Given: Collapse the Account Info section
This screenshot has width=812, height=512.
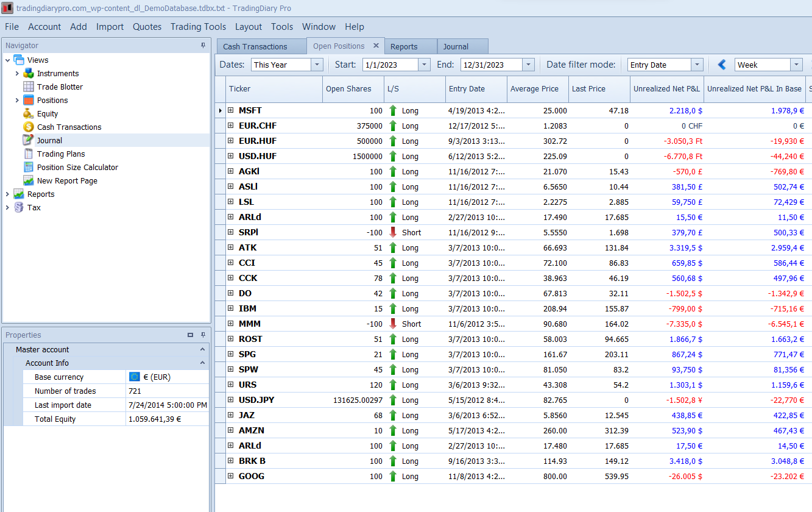Looking at the screenshot, I should [202, 363].
